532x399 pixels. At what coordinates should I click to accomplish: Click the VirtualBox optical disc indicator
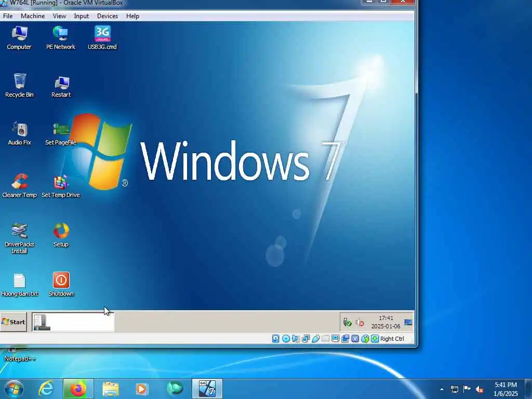[286, 339]
